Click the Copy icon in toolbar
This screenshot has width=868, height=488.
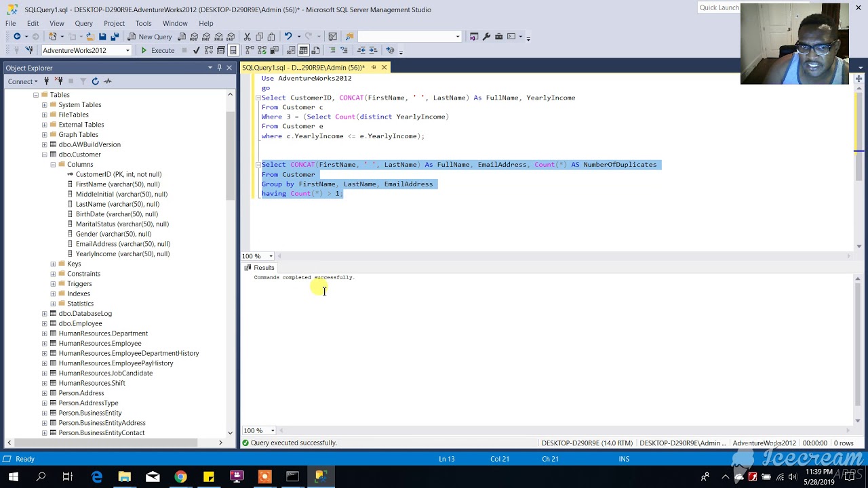(260, 37)
